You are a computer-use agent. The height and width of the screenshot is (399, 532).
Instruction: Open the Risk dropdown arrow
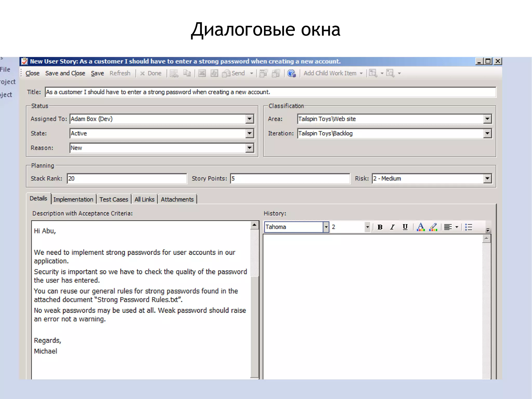(488, 179)
